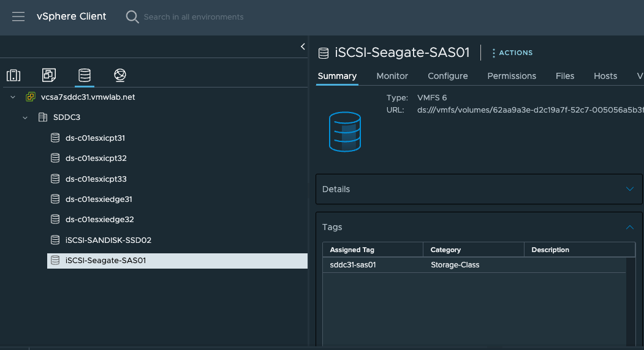Click the vSphere Client title
This screenshot has width=644, height=350.
[x=72, y=17]
